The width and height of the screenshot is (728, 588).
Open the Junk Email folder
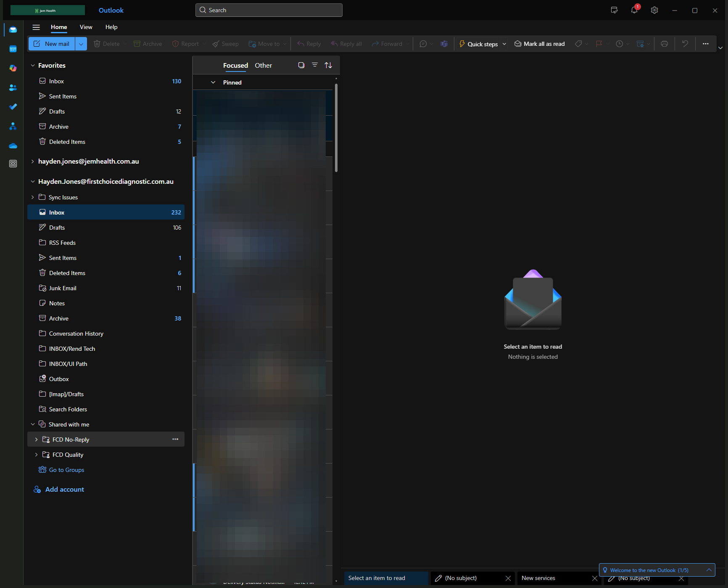[106, 288]
